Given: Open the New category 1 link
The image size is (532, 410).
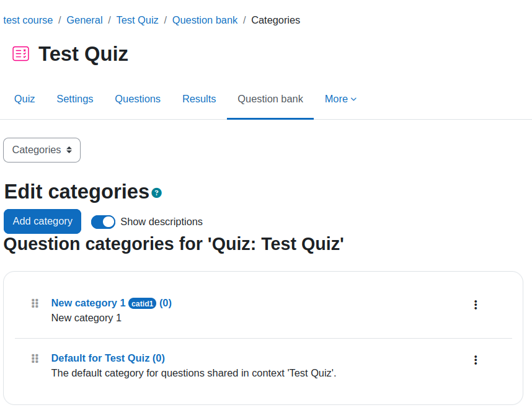Looking at the screenshot, I should tap(88, 303).
